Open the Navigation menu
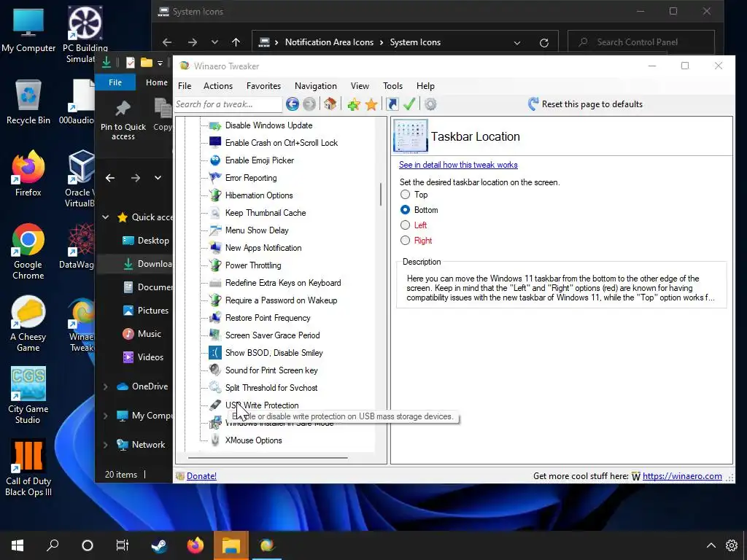The height and width of the screenshot is (560, 747). (315, 86)
